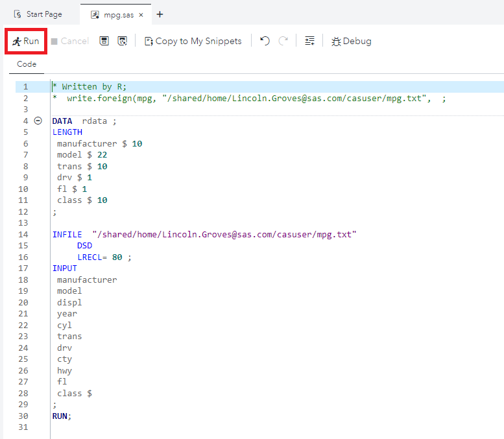
Task: Run the SAS program
Action: point(25,41)
